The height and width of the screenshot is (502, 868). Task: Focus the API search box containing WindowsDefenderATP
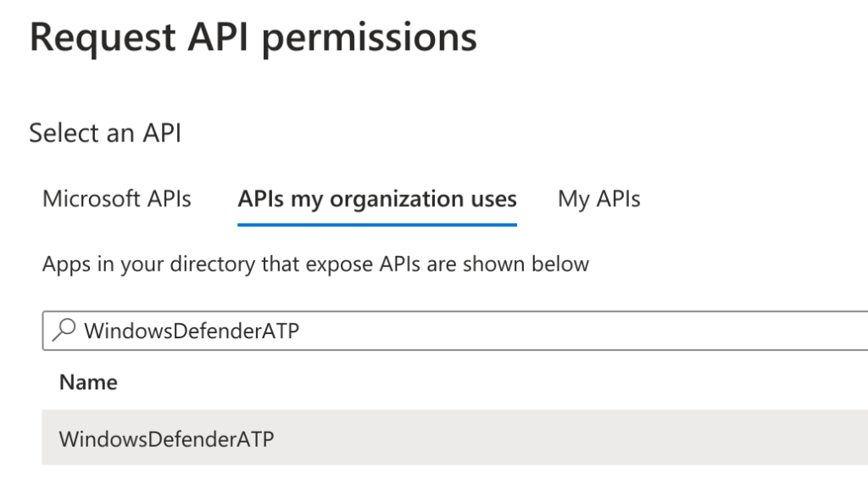(455, 331)
